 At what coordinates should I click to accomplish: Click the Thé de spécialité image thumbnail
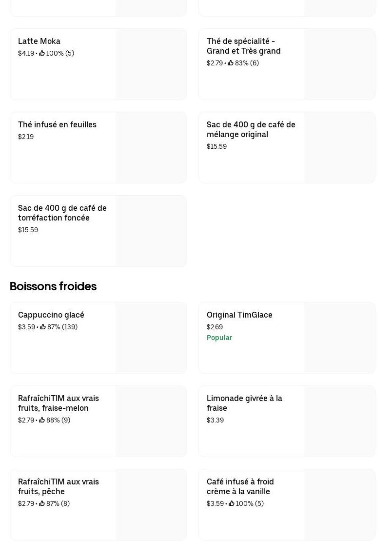(339, 64)
